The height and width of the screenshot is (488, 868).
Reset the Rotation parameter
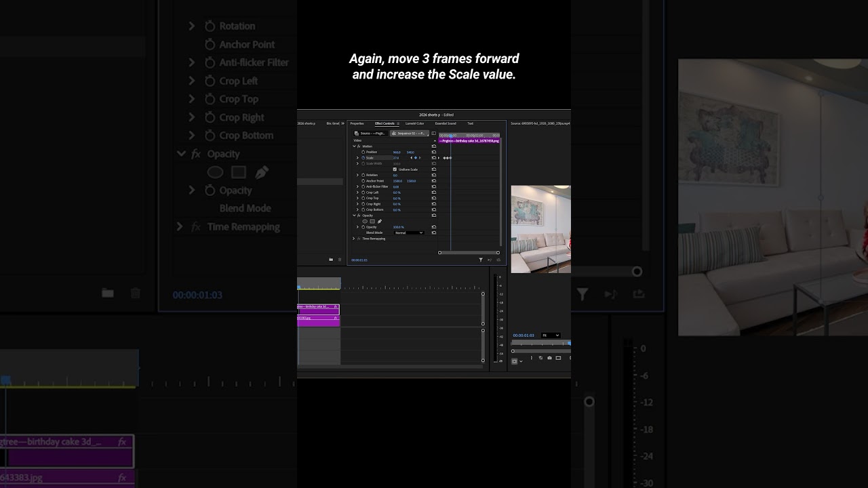tap(434, 175)
